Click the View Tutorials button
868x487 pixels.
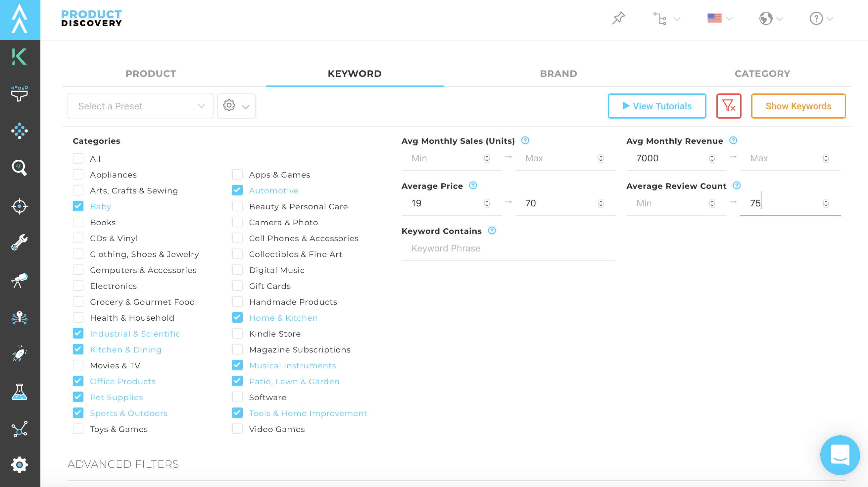coord(657,106)
